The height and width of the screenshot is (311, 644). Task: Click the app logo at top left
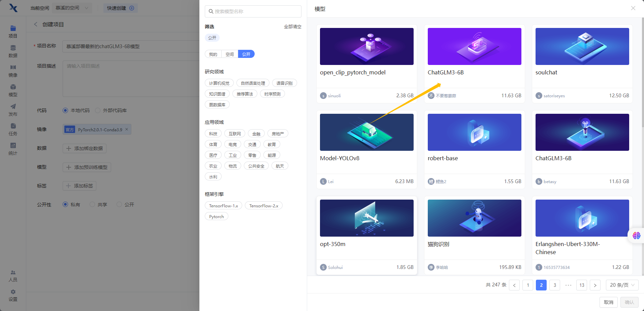point(13,8)
